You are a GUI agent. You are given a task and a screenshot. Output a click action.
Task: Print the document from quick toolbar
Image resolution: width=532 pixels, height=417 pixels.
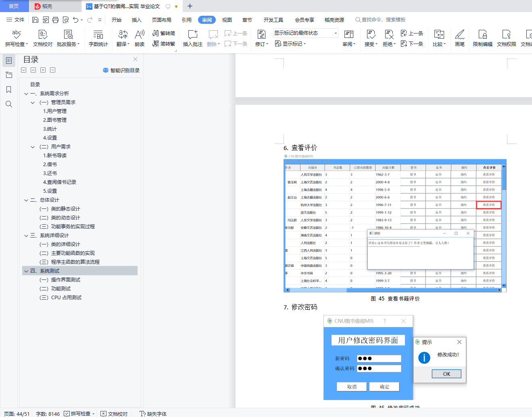pos(56,20)
